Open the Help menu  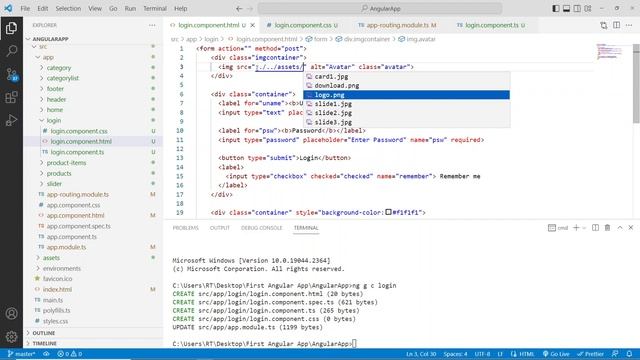coord(180,9)
